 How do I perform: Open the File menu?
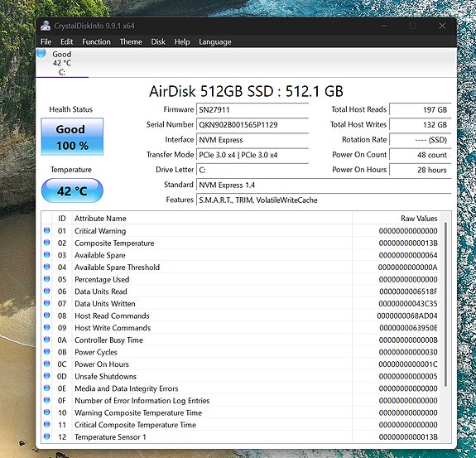[46, 41]
